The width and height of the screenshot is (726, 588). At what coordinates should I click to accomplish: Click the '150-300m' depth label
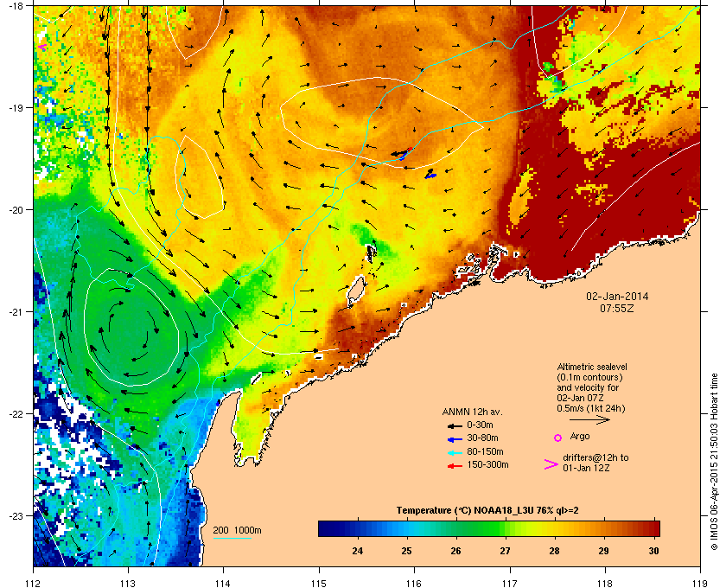[487, 464]
